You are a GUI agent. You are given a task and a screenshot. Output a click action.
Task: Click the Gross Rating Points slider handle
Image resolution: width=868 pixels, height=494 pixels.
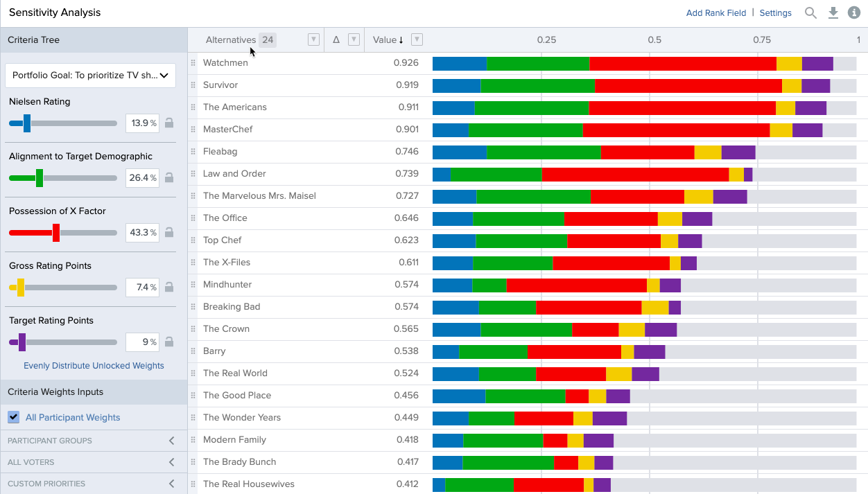pyautogui.click(x=21, y=288)
